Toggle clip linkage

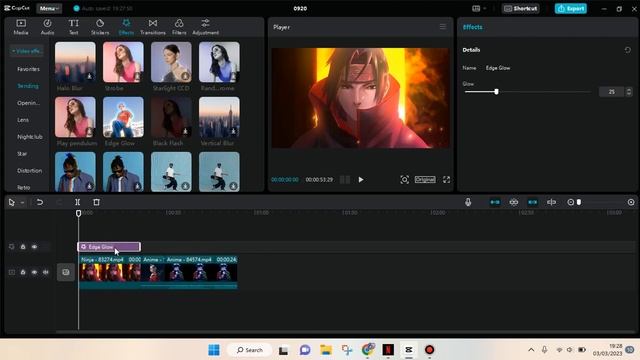pos(533,202)
